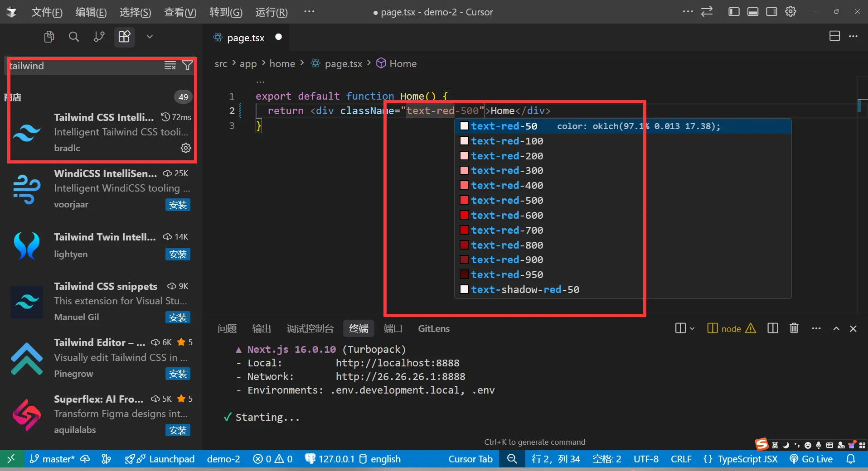The image size is (868, 471).
Task: Maximize the panel using the chevron
Action: click(836, 329)
